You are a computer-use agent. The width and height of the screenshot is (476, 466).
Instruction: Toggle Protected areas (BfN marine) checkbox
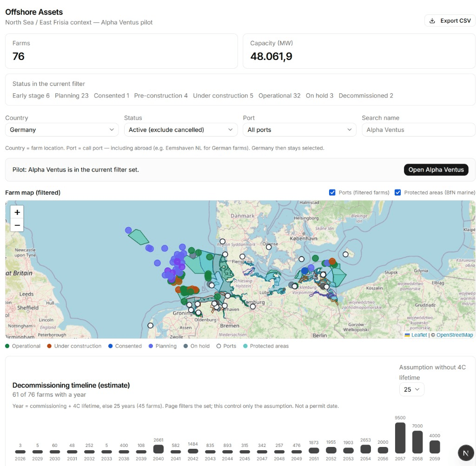click(x=398, y=192)
